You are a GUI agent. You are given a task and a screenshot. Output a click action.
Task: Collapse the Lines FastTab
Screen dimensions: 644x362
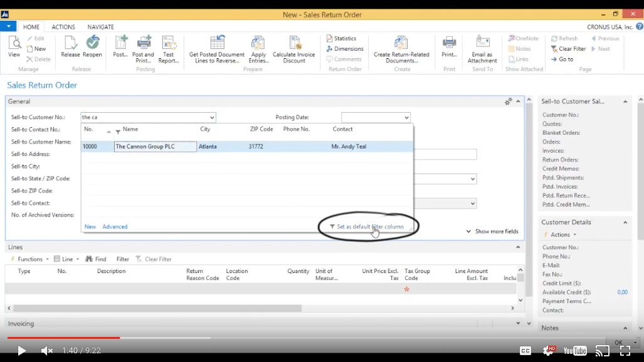[519, 247]
